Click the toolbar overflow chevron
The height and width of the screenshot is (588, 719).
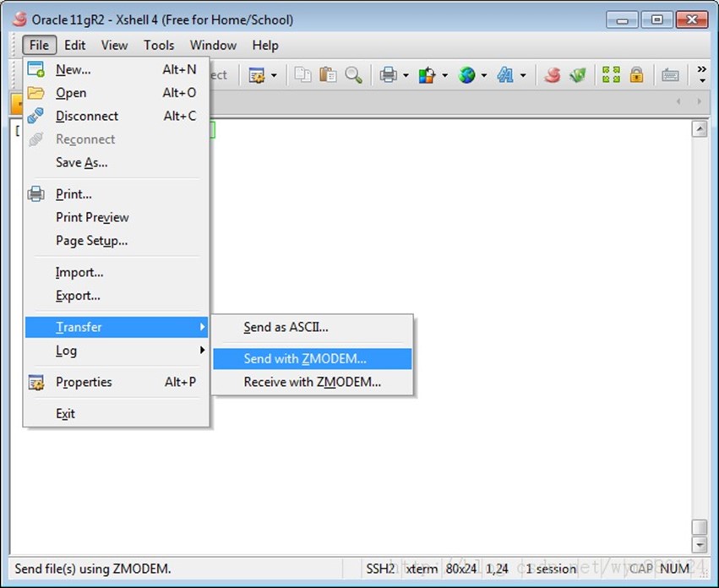point(701,73)
